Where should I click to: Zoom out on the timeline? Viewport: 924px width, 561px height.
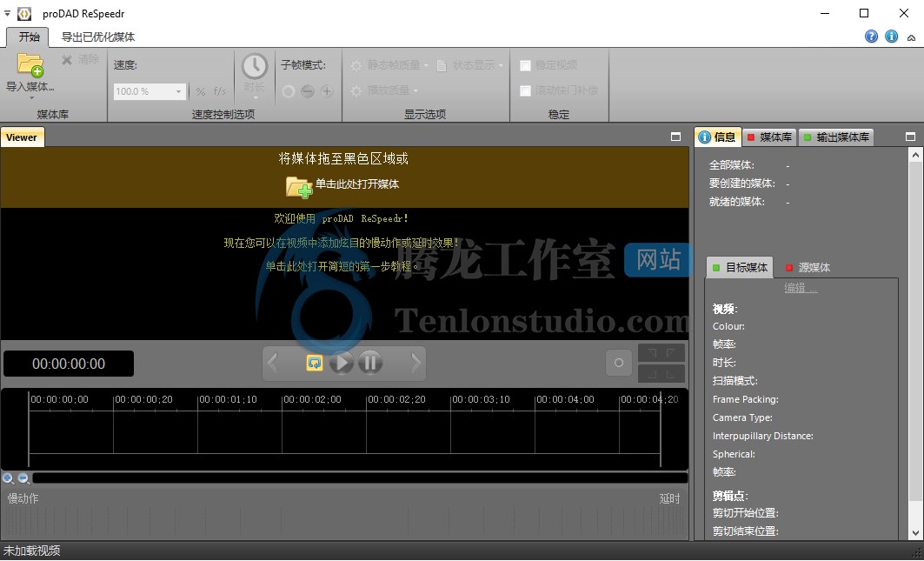(x=23, y=478)
